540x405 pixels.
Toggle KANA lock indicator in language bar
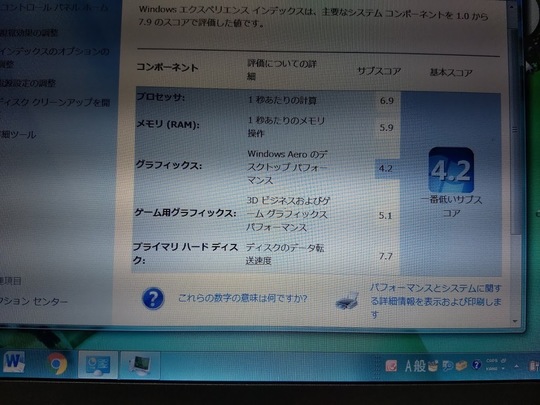click(491, 368)
